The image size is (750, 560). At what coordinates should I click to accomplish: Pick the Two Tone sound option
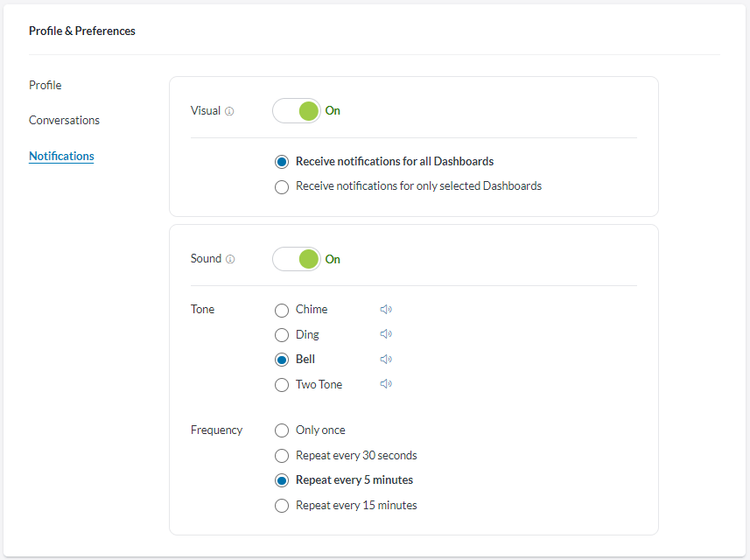coord(282,385)
